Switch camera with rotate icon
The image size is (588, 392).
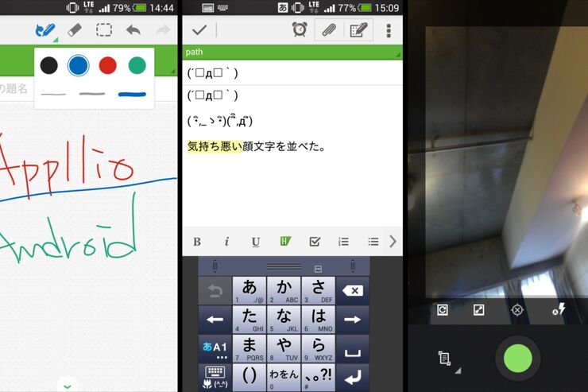click(x=443, y=310)
